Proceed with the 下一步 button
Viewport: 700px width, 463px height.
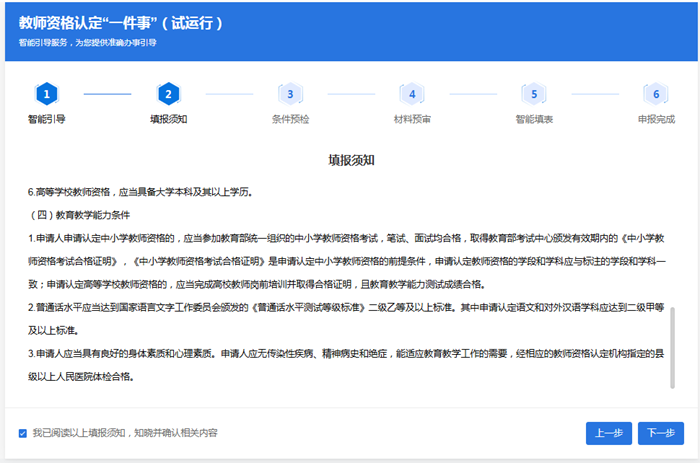pyautogui.click(x=661, y=433)
